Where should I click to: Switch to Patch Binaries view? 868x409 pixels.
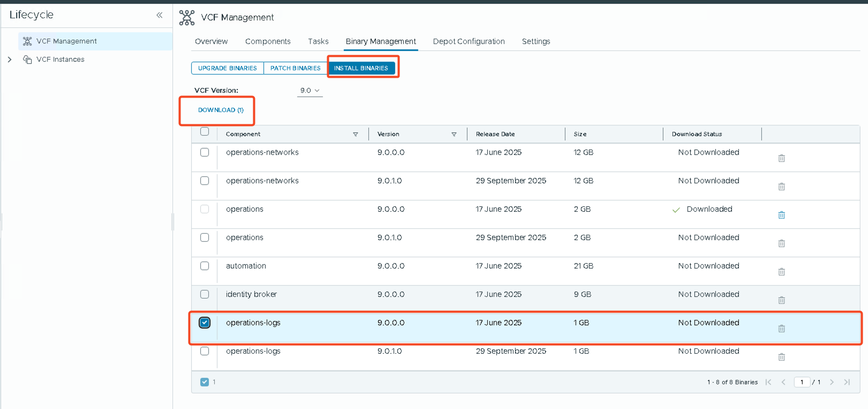tap(295, 68)
